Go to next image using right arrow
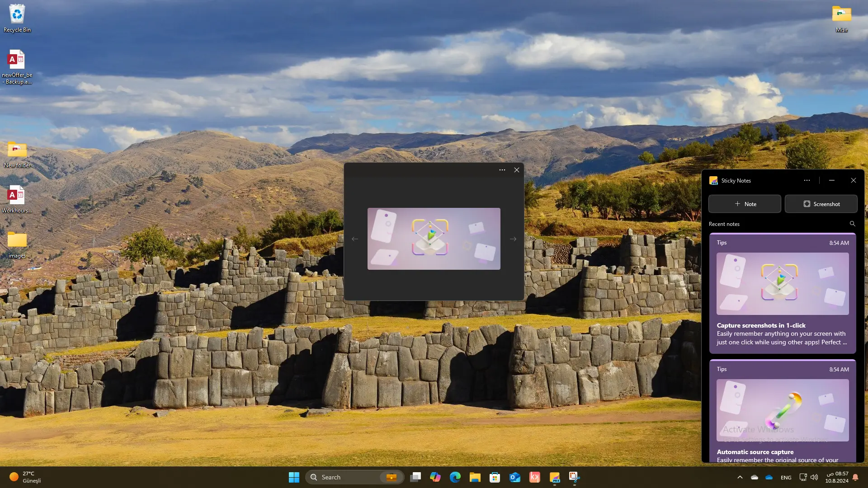The width and height of the screenshot is (868, 488). (513, 239)
